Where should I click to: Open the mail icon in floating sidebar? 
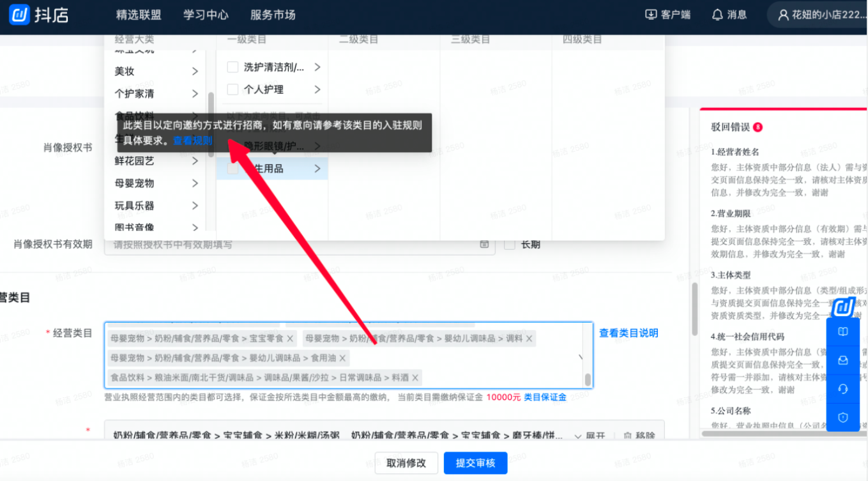pos(842,360)
